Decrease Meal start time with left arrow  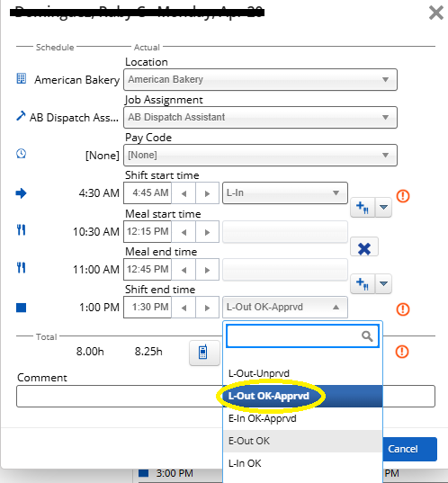coord(184,232)
